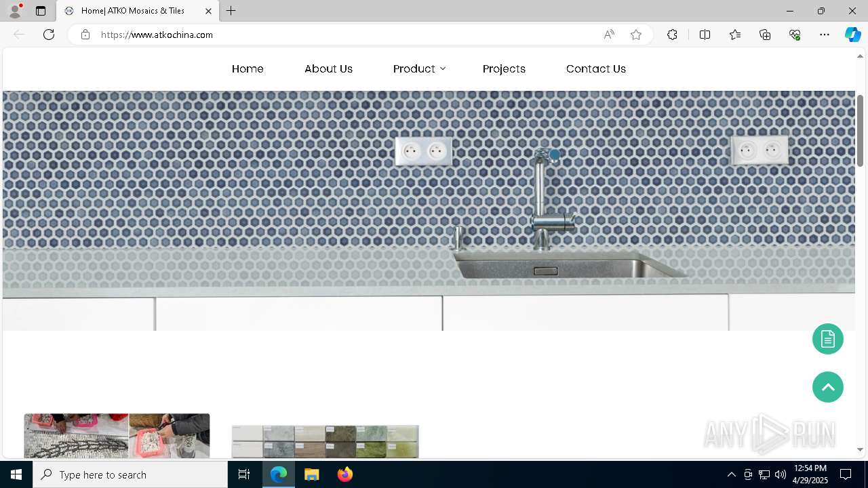Open Windows Start menu
This screenshot has width=868, height=488.
(x=16, y=474)
